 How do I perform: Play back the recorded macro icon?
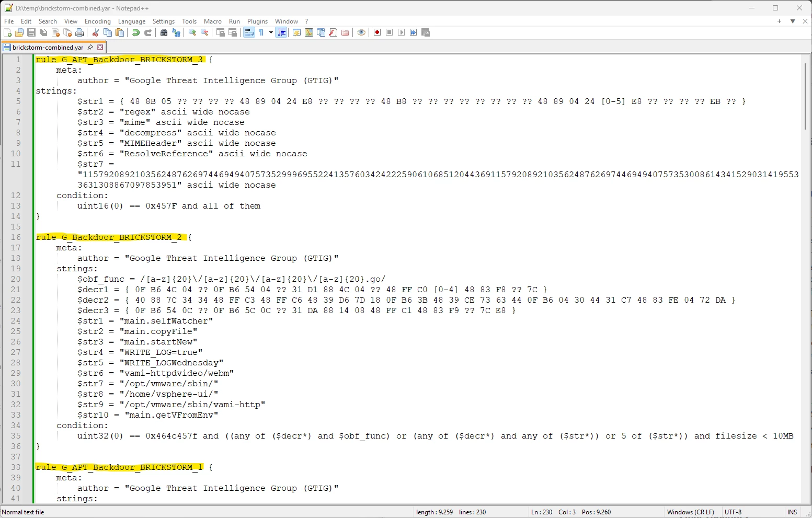coord(402,32)
